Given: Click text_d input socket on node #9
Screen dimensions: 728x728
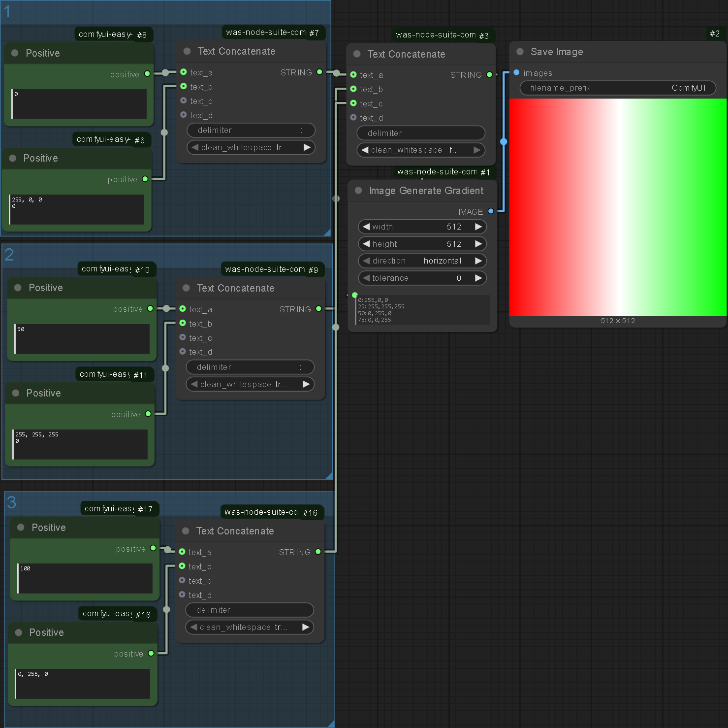Looking at the screenshot, I should pyautogui.click(x=183, y=352).
